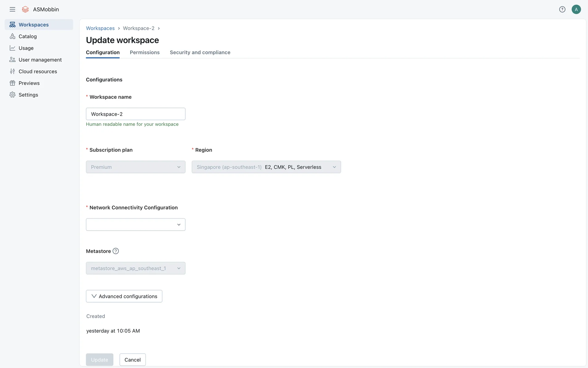588x368 pixels.
Task: Click the Cloud resources sidebar icon
Action: click(12, 71)
